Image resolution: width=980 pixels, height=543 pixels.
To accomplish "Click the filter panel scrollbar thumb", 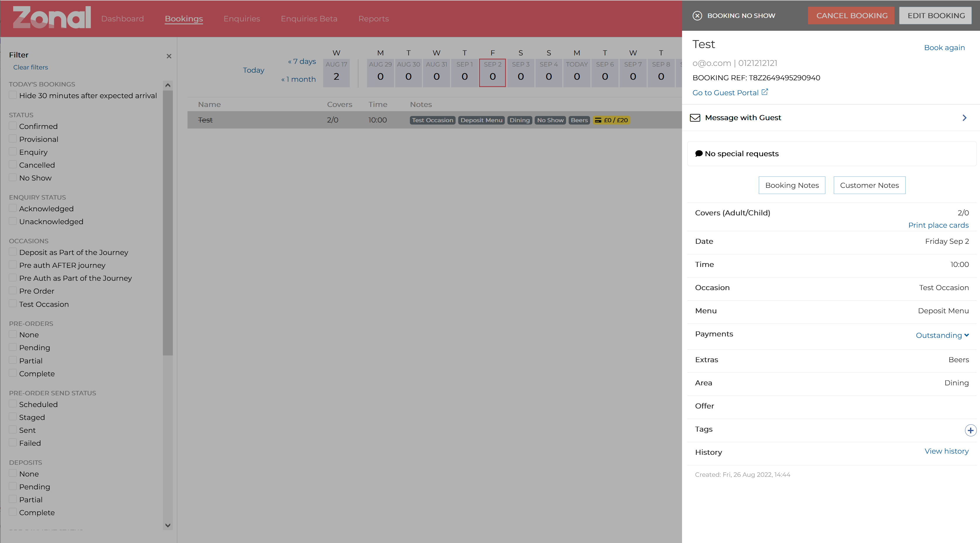I will [167, 223].
